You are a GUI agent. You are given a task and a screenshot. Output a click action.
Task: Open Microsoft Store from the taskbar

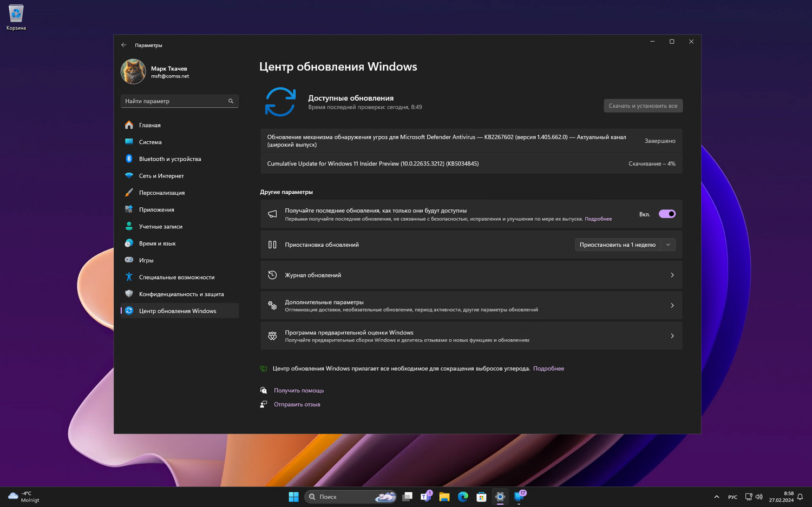click(481, 497)
